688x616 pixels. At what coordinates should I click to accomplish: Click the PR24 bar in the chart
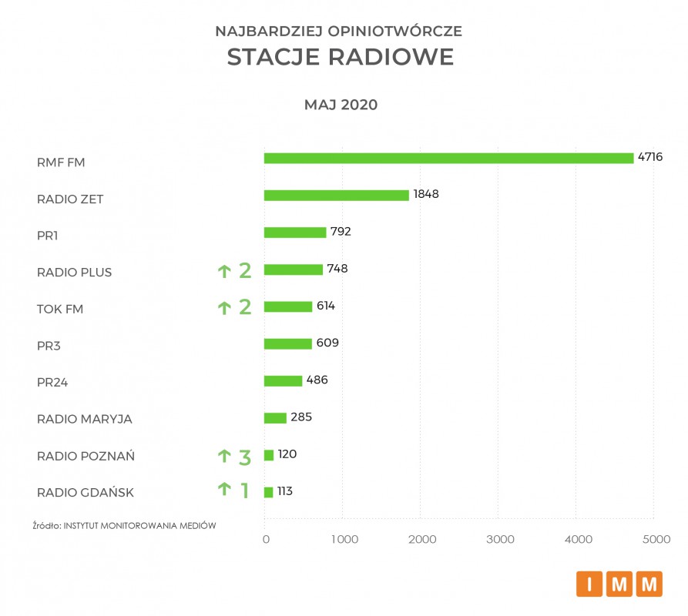click(283, 380)
